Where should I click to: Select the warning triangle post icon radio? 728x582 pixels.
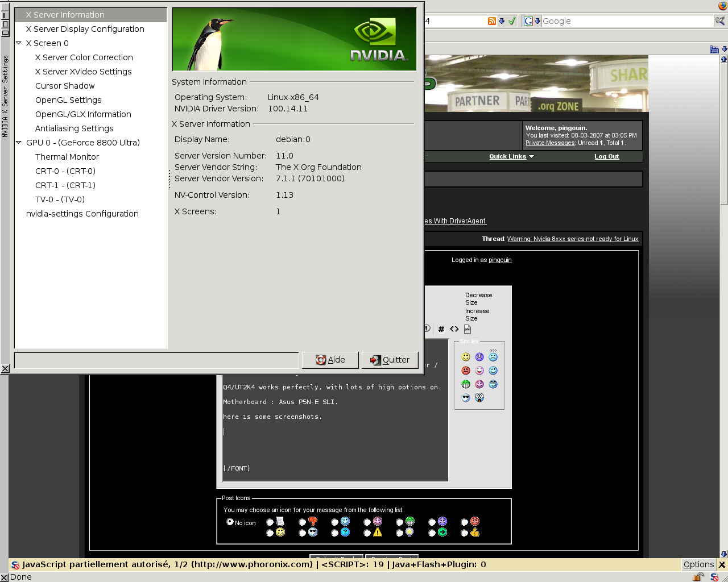point(367,533)
